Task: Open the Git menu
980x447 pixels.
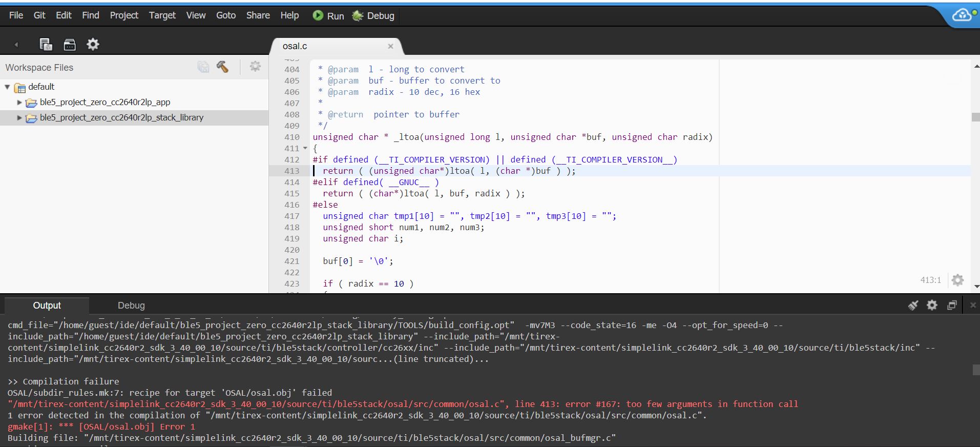Action: click(39, 15)
